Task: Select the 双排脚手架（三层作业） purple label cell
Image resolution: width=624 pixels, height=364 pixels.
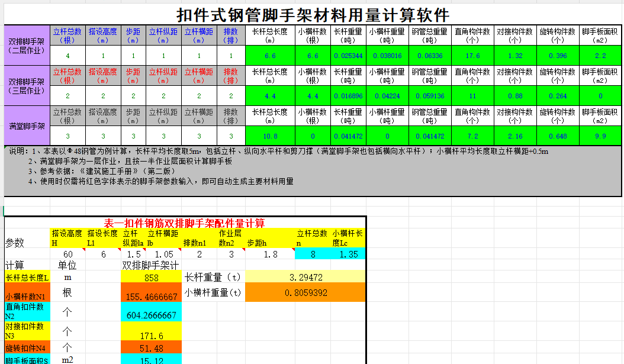Action: [x=27, y=86]
